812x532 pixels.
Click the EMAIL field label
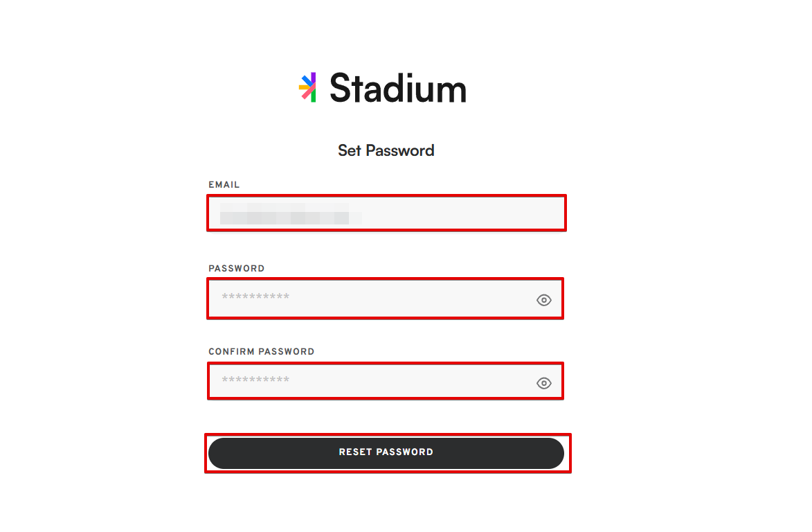point(224,184)
